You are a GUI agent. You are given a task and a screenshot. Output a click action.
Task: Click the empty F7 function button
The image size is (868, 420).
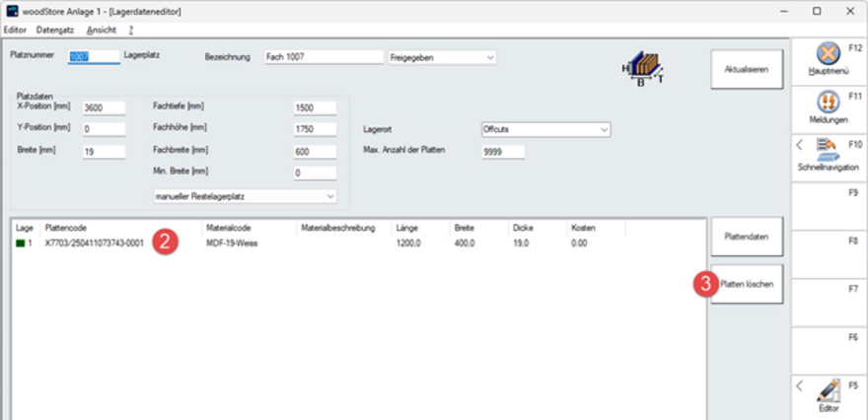click(829, 303)
